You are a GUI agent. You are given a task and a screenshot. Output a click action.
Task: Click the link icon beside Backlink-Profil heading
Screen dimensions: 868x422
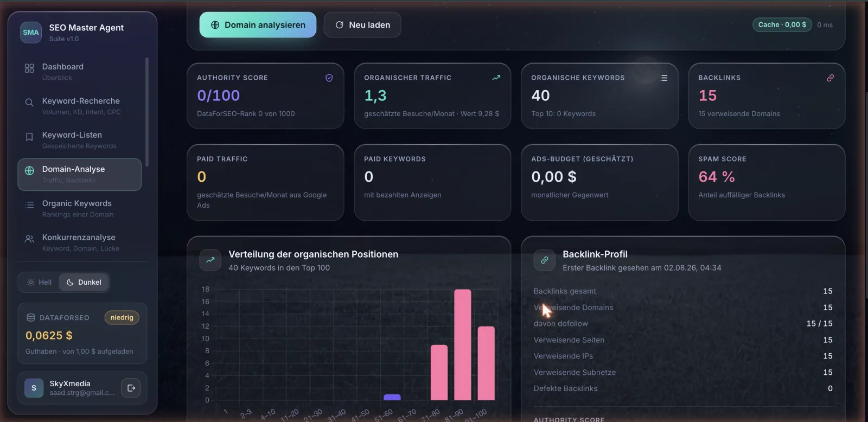click(x=544, y=260)
